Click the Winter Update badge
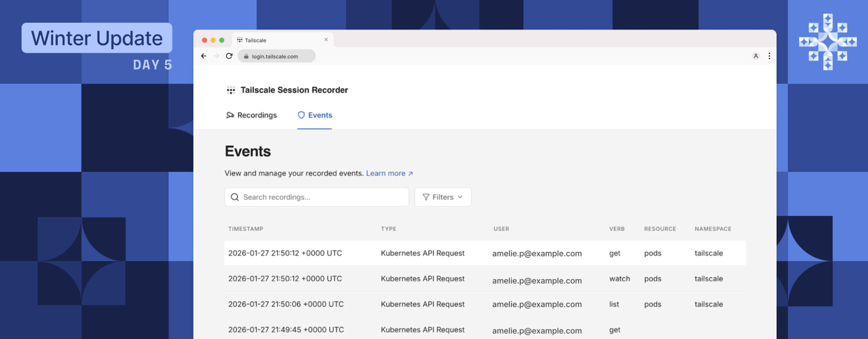This screenshot has width=868, height=339. point(97,38)
